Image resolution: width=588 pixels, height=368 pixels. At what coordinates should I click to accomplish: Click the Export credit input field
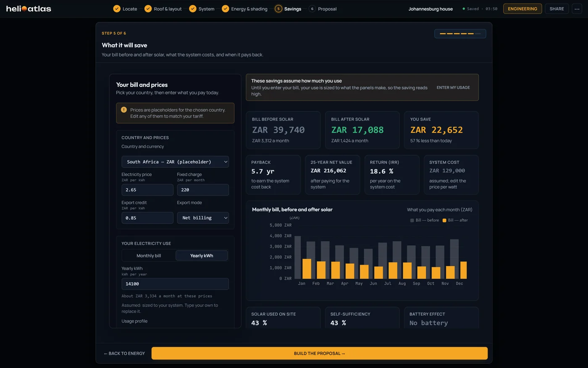click(147, 218)
